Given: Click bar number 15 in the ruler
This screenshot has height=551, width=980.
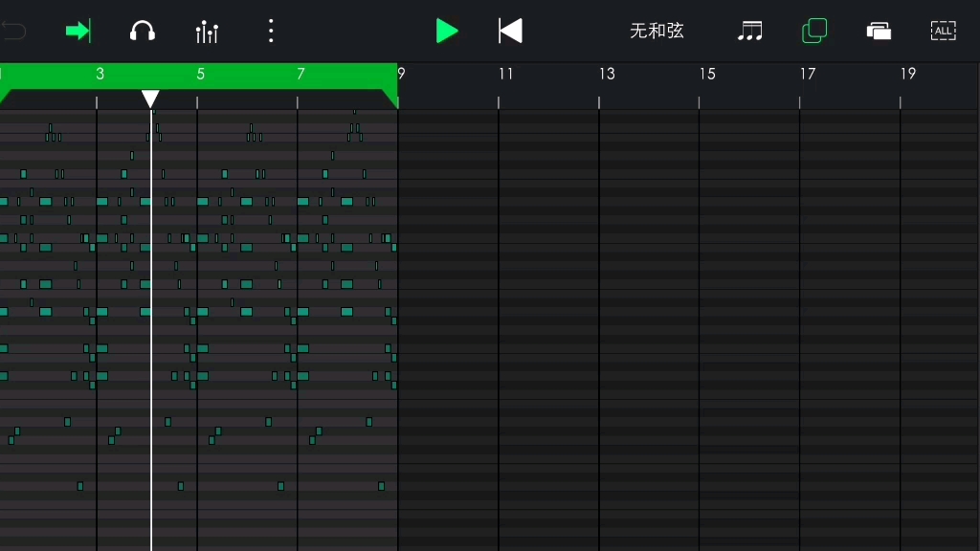Looking at the screenshot, I should [707, 74].
